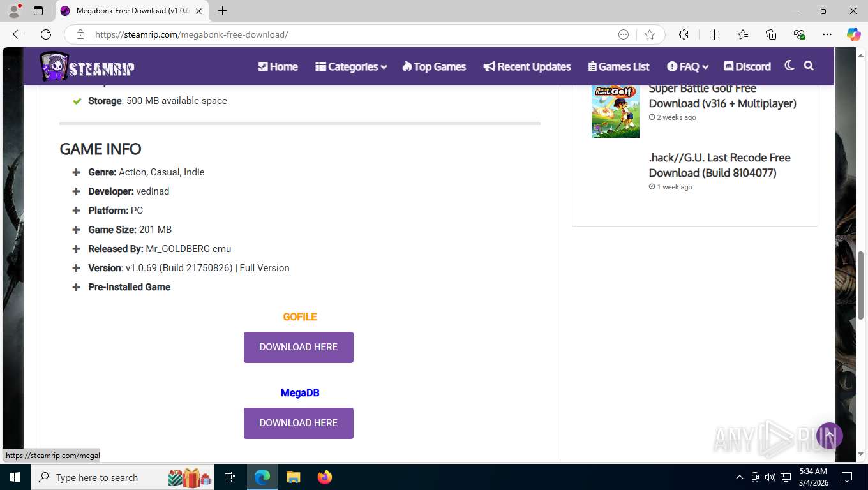Viewport: 868px width, 490px height.
Task: Select the Developer: vedinad line
Action: (129, 191)
